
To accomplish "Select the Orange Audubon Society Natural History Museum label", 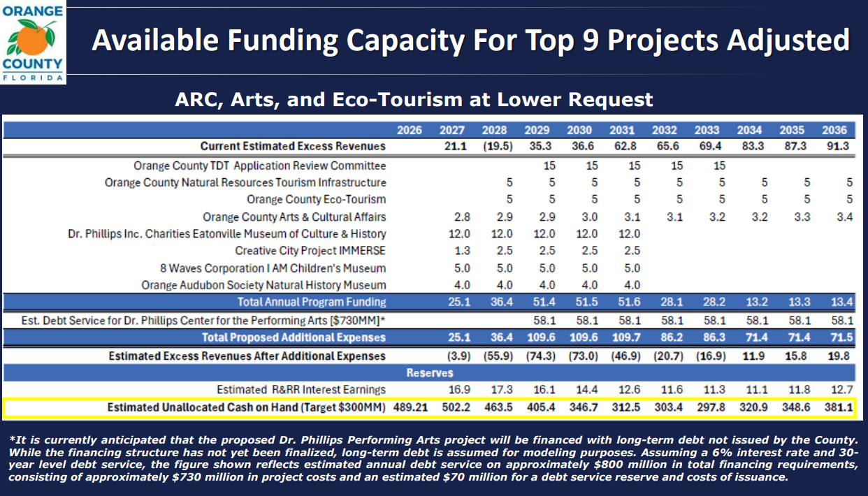I will coord(263,285).
